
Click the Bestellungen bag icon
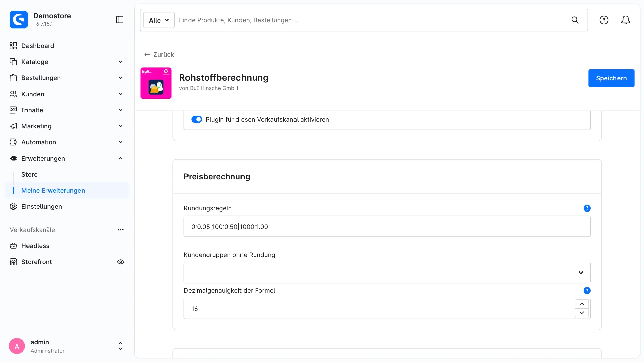click(13, 78)
